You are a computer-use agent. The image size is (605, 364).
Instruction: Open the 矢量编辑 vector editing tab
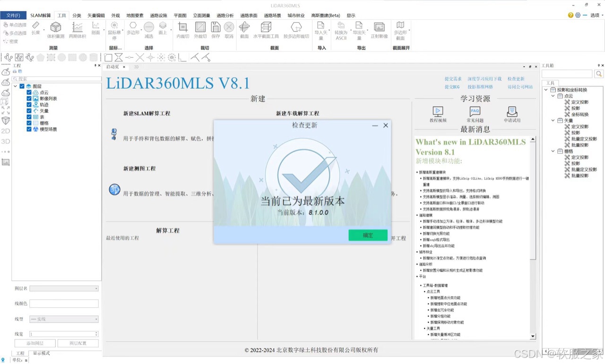[96, 16]
